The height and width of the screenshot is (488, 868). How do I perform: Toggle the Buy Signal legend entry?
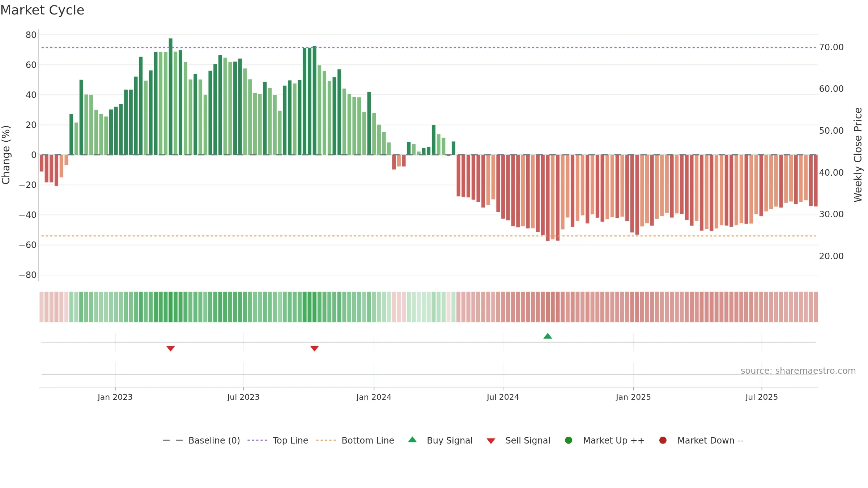[x=440, y=440]
